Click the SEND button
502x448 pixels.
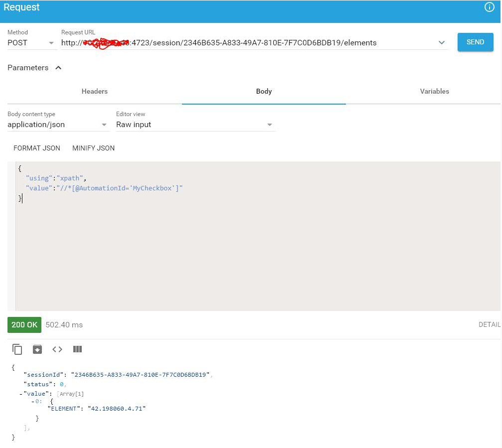475,42
